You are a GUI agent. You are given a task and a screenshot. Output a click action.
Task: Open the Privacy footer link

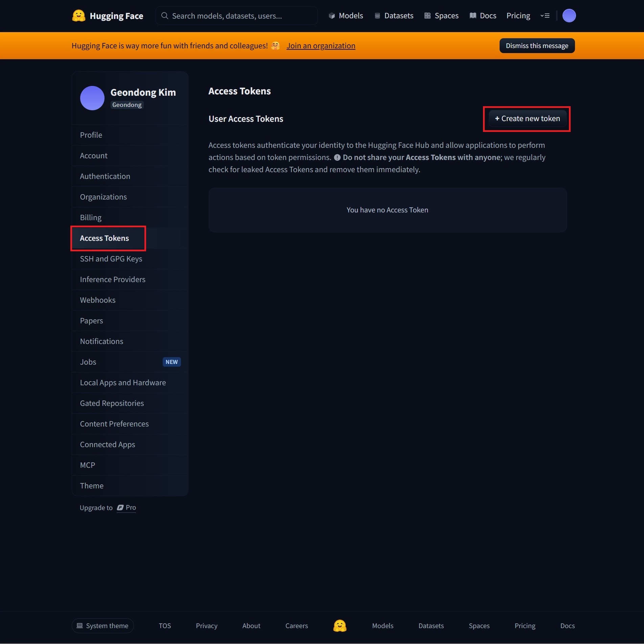coord(207,626)
